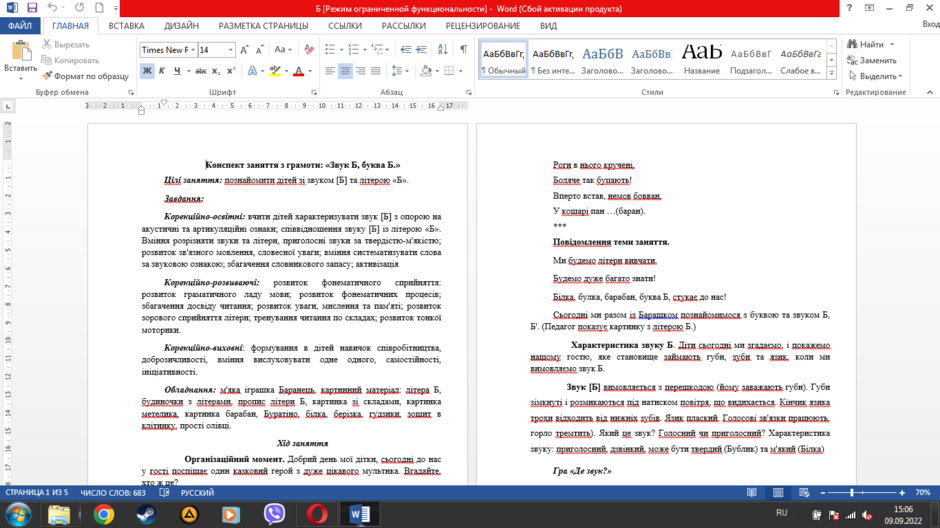Switch to read mode view icon
The image size is (940, 528).
pyautogui.click(x=752, y=493)
